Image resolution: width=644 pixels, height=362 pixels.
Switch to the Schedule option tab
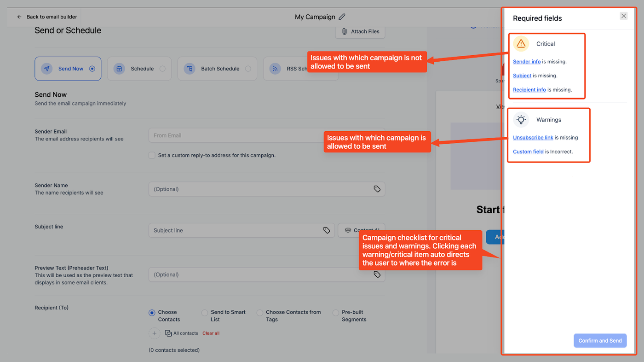click(139, 69)
